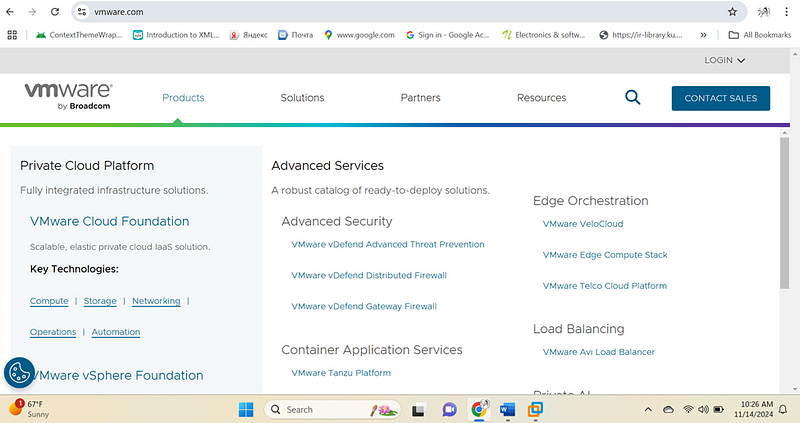Open VMware Avi Load Balancer link
The width and height of the screenshot is (800, 423).
[598, 352]
